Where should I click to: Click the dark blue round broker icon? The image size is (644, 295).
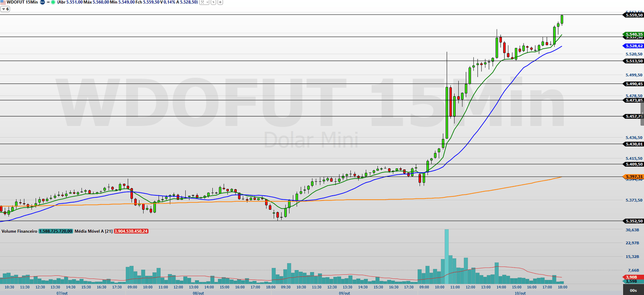(42, 2)
